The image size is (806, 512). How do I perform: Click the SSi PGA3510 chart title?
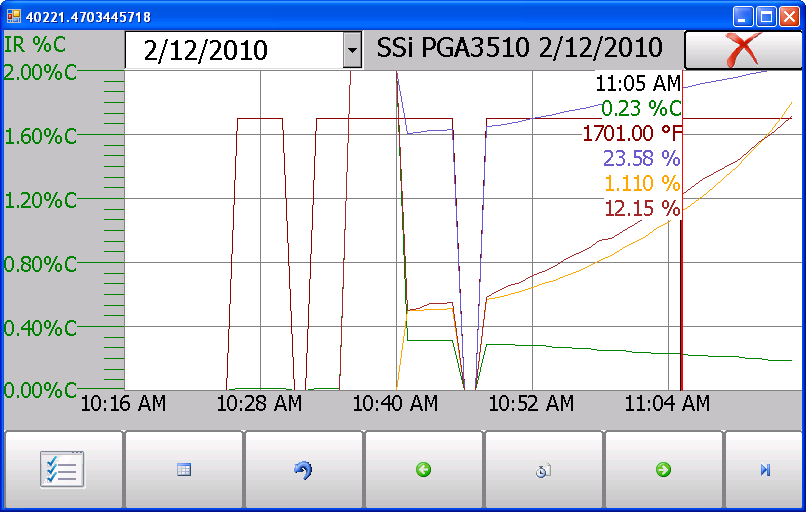(519, 48)
